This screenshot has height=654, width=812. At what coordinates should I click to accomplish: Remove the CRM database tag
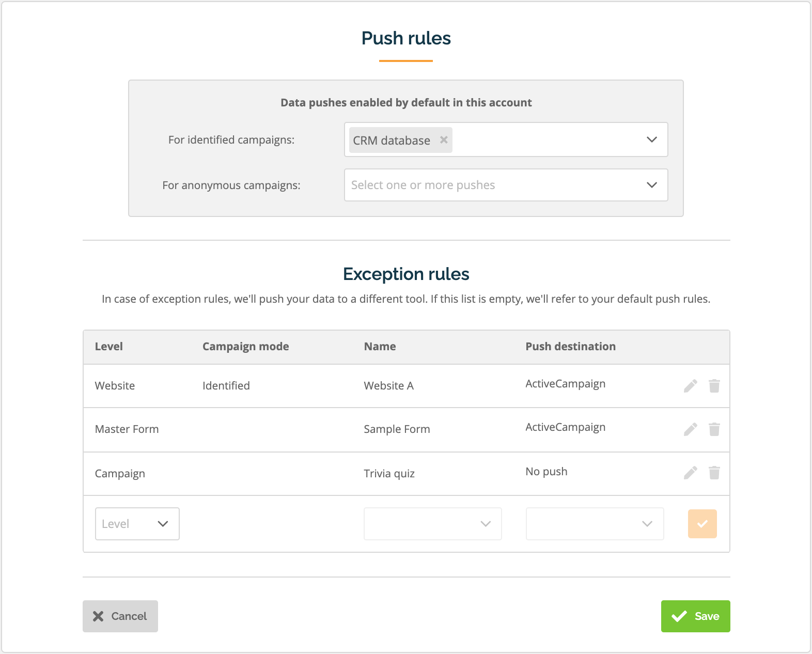pyautogui.click(x=444, y=140)
